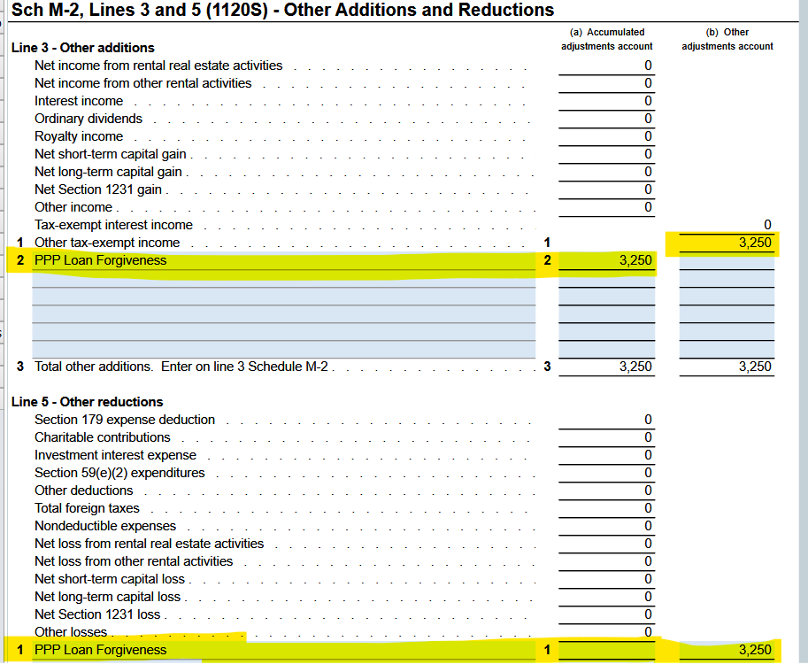Click the Charitable contributions amount cell
The width and height of the screenshot is (808, 672).
(606, 437)
